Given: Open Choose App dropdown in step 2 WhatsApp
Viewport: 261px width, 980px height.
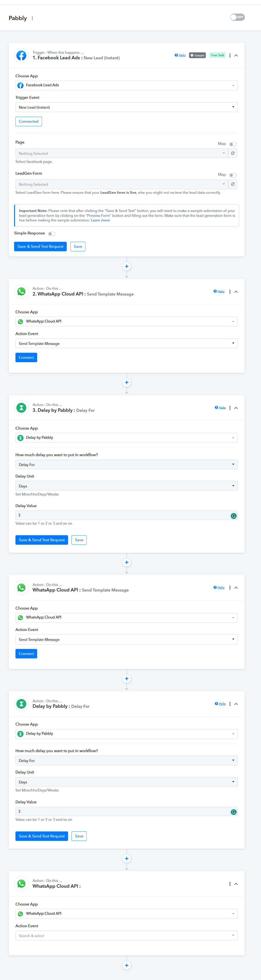Looking at the screenshot, I should click(126, 321).
